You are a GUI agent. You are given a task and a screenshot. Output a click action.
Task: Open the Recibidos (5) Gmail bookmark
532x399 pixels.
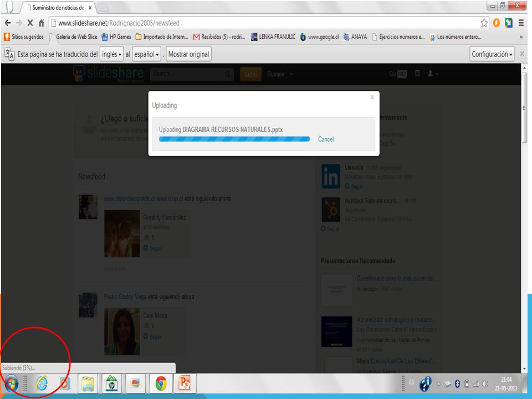pyautogui.click(x=219, y=37)
